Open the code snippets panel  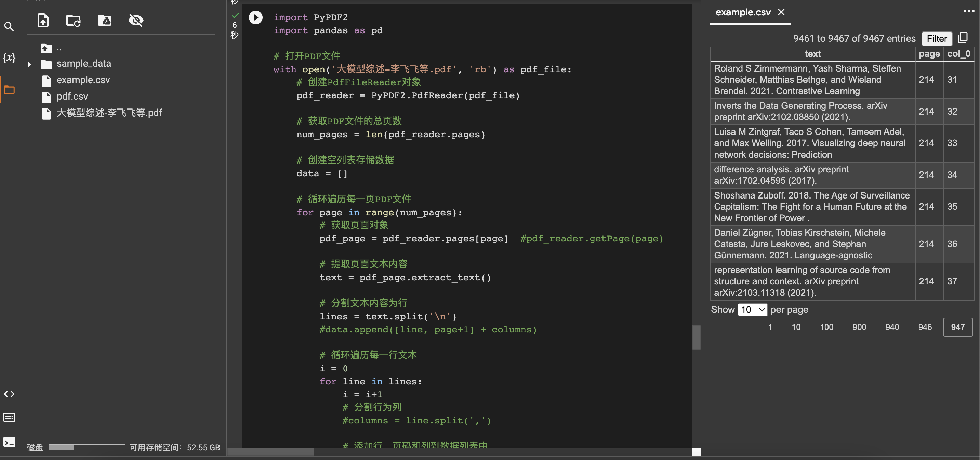point(9,394)
